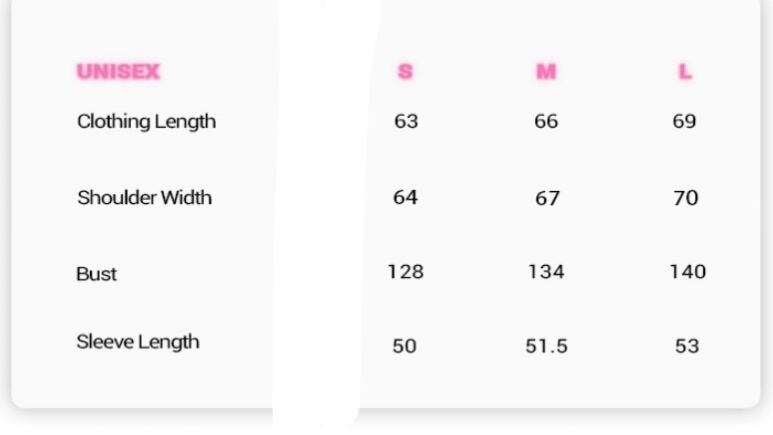Click the Shoulder Width value 70
This screenshot has width=773, height=435.
click(x=686, y=198)
